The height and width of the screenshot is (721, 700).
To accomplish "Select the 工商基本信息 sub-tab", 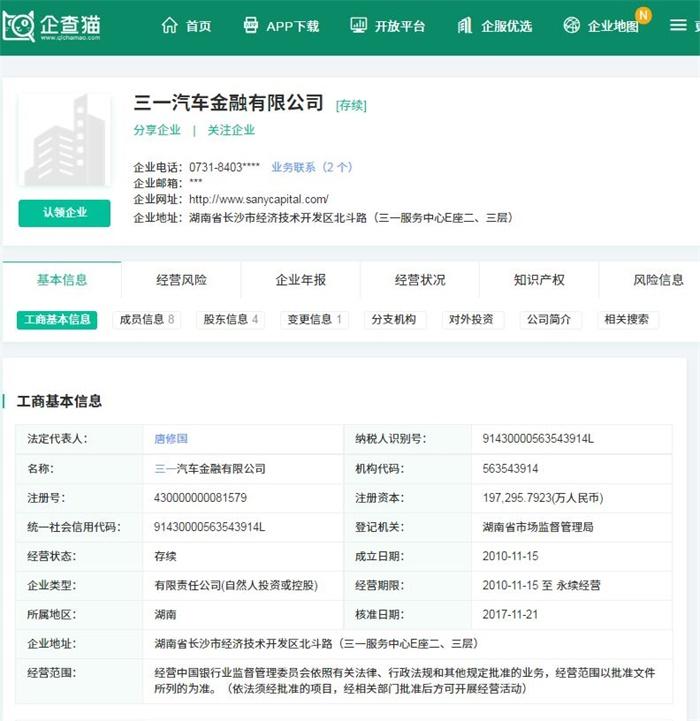I will tap(57, 320).
